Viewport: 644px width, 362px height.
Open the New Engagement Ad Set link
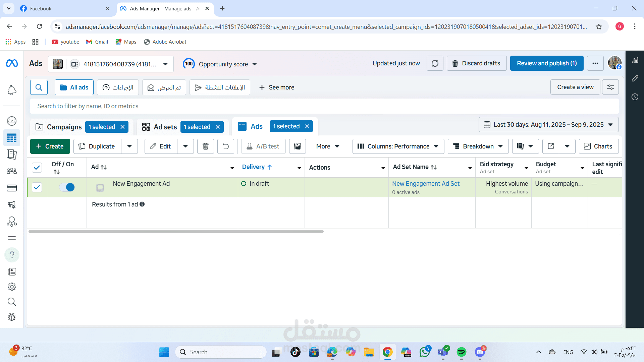click(426, 184)
